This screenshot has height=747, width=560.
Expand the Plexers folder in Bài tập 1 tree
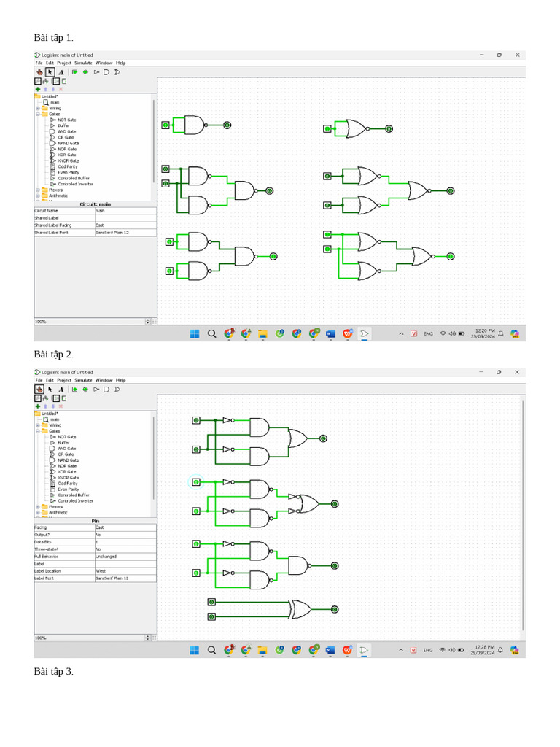pos(38,190)
